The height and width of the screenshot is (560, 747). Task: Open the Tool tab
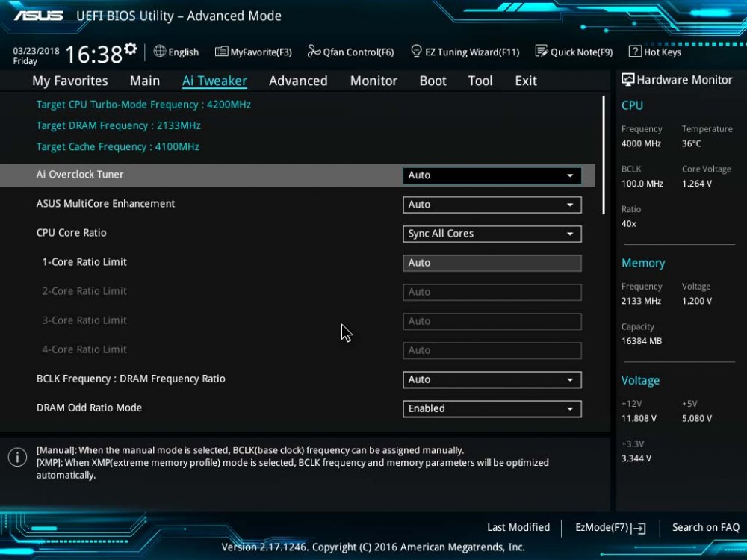tap(480, 81)
